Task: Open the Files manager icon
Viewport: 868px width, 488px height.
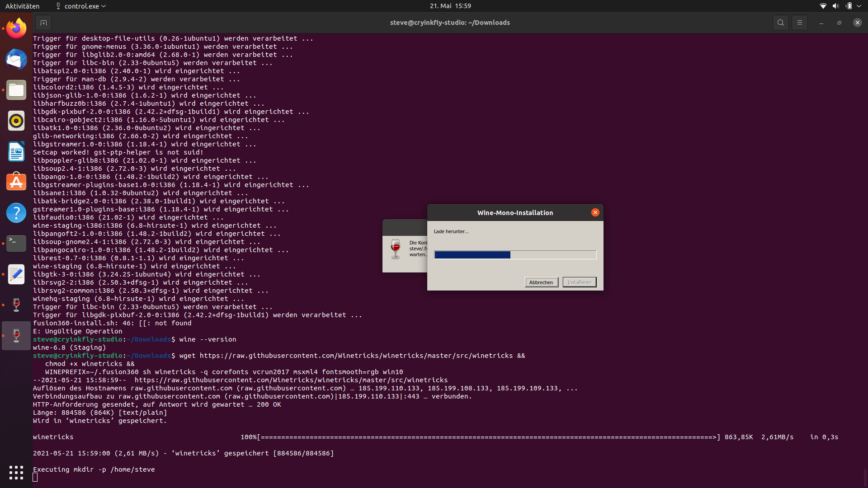Action: pos(16,90)
